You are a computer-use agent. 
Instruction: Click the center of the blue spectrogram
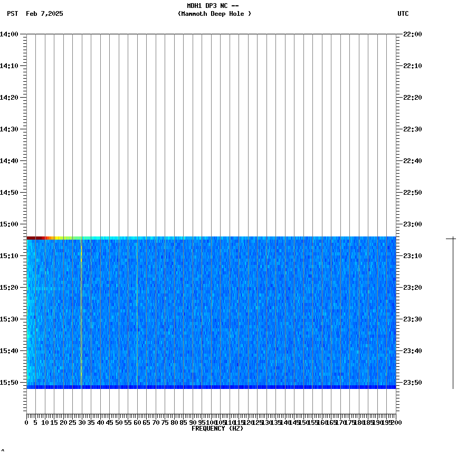click(211, 311)
